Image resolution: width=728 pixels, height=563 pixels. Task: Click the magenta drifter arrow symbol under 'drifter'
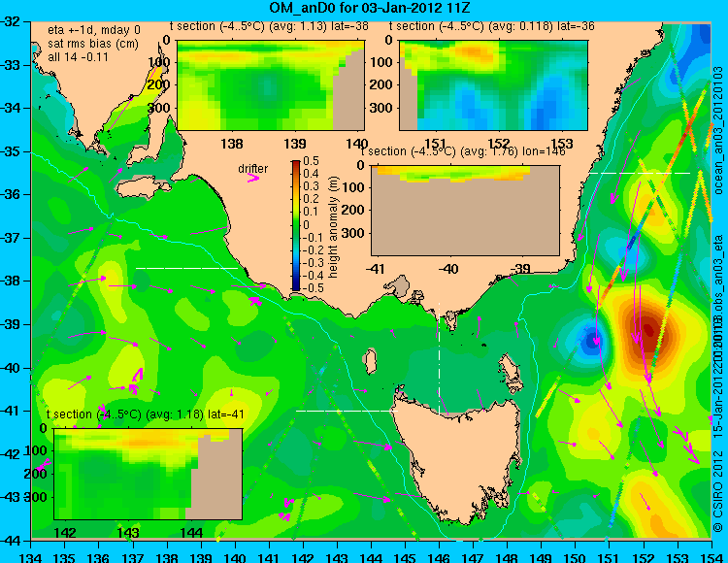click(x=253, y=178)
